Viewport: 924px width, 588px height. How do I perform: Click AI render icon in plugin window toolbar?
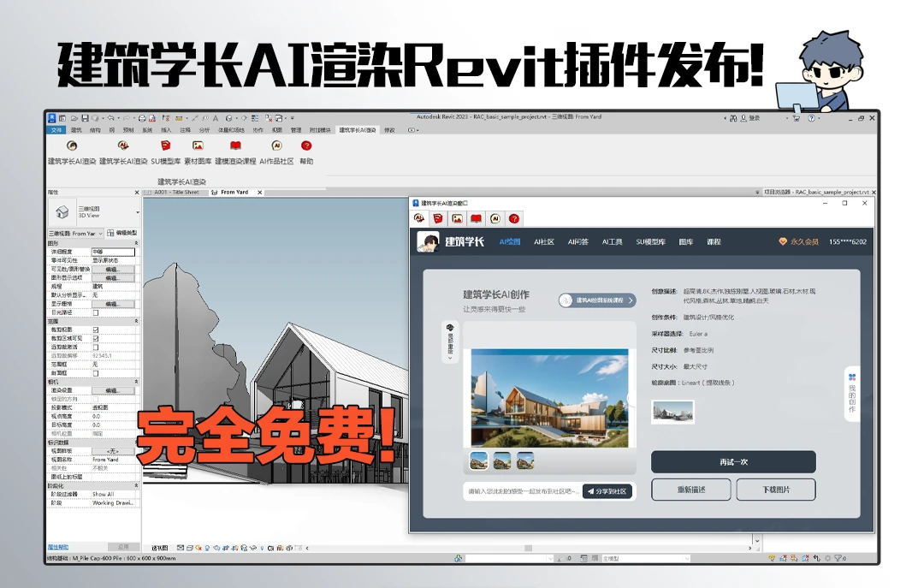coord(419,219)
